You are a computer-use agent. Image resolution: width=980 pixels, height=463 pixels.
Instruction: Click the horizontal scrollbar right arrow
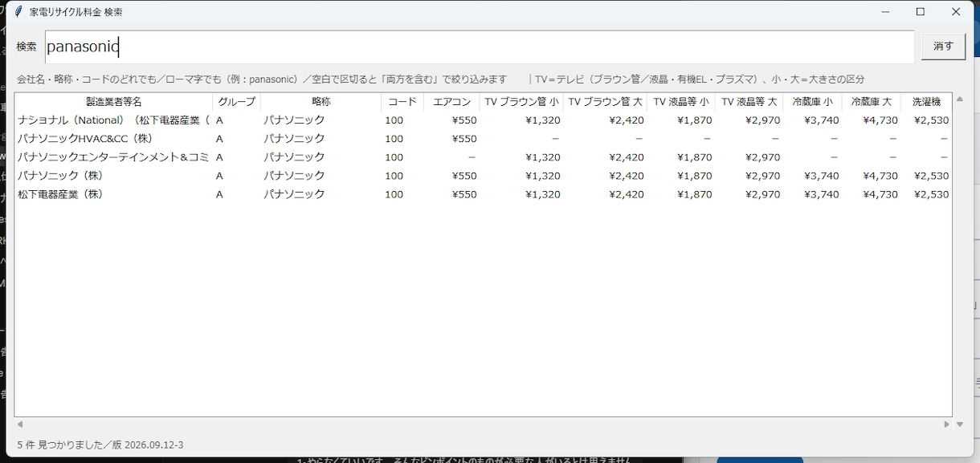[946, 424]
